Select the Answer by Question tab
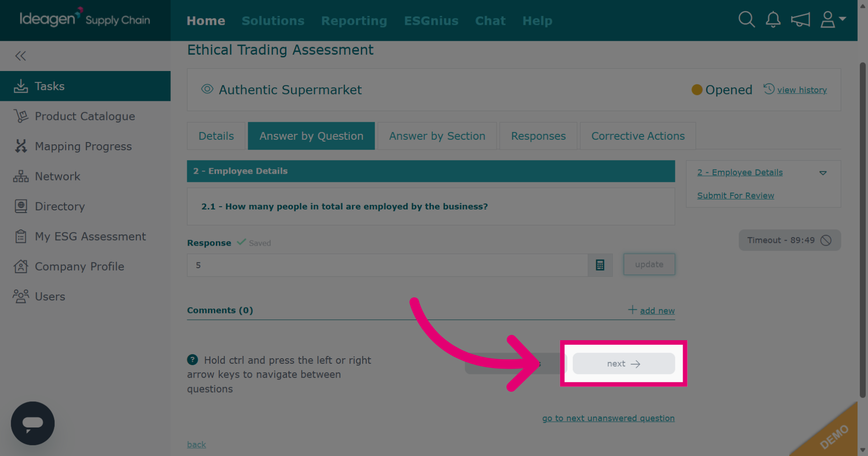The width and height of the screenshot is (868, 456). (x=311, y=136)
